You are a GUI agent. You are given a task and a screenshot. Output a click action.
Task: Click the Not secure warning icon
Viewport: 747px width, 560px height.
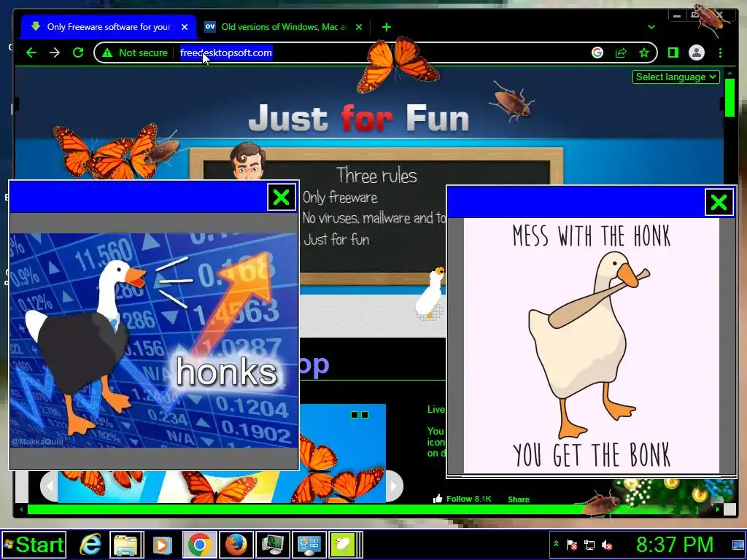coord(108,52)
